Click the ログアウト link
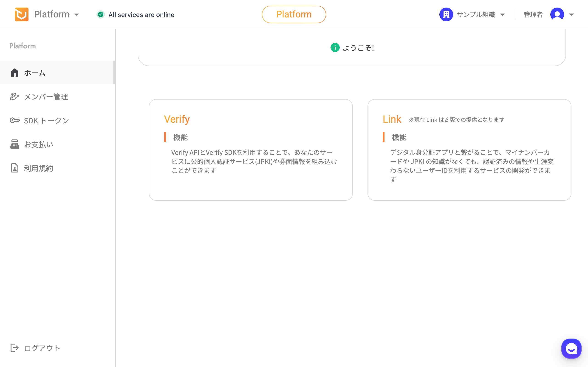The height and width of the screenshot is (367, 588). pyautogui.click(x=42, y=348)
